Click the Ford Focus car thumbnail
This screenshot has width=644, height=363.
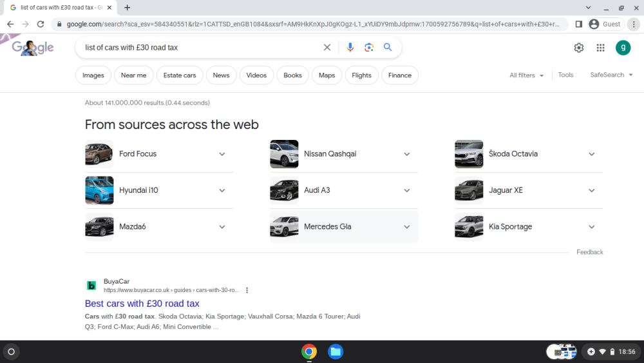click(99, 153)
